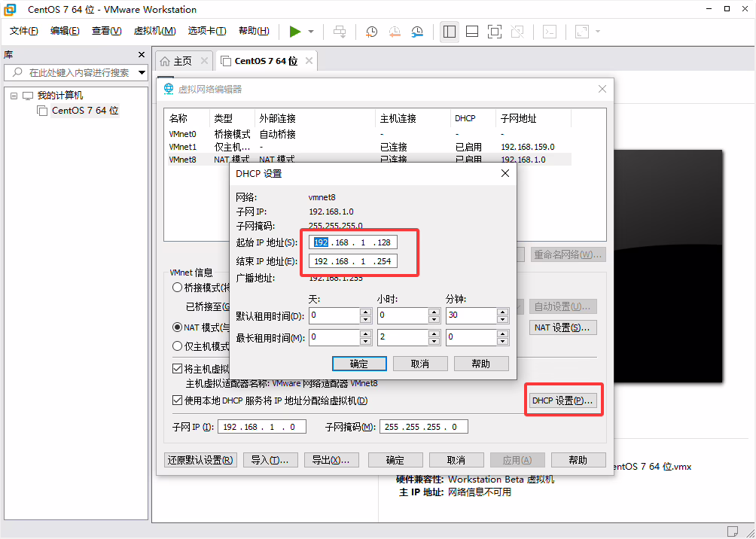Click the DHCP 设置(P) button

[x=563, y=400]
